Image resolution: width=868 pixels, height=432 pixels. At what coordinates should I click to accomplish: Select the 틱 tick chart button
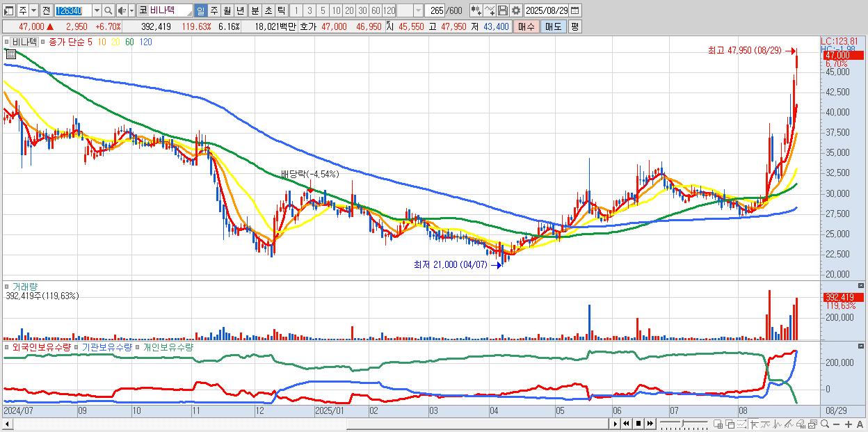click(x=281, y=10)
